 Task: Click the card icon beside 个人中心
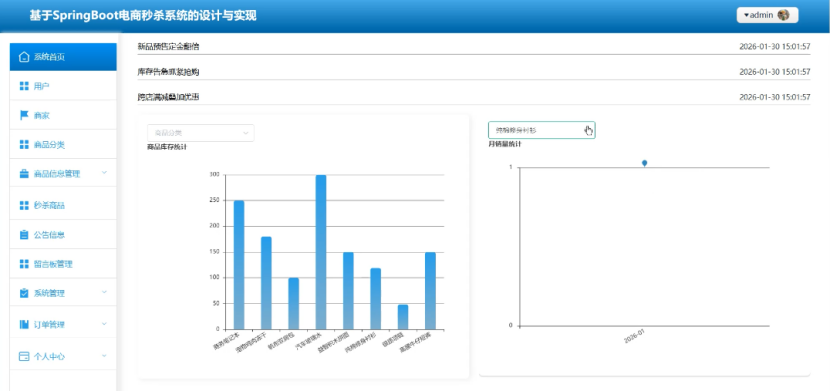coord(24,356)
